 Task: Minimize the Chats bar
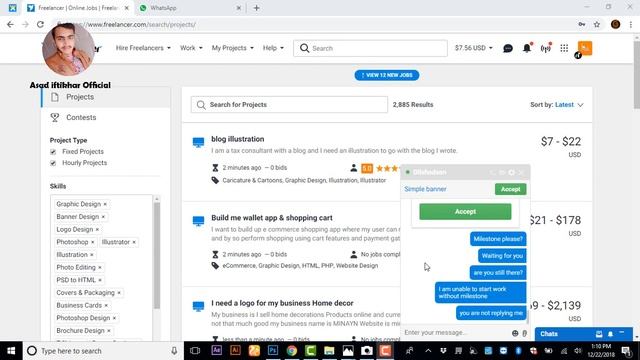point(622,333)
